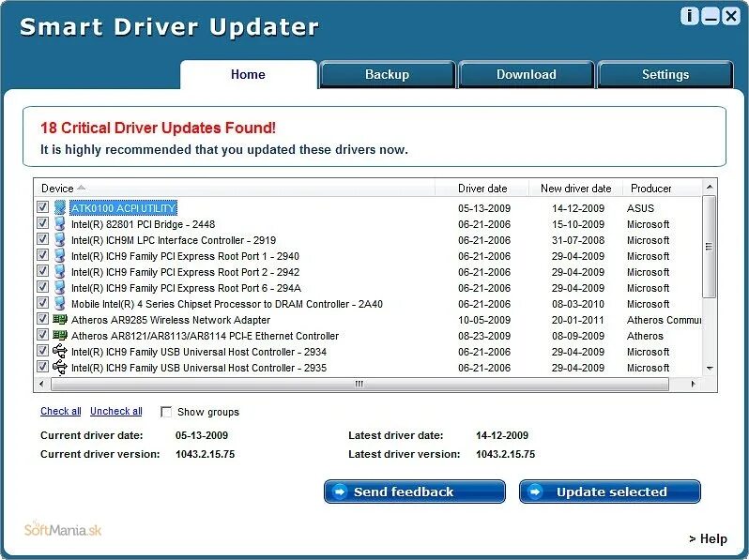Toggle checkbox for USB Host Controller 2935

[42, 367]
